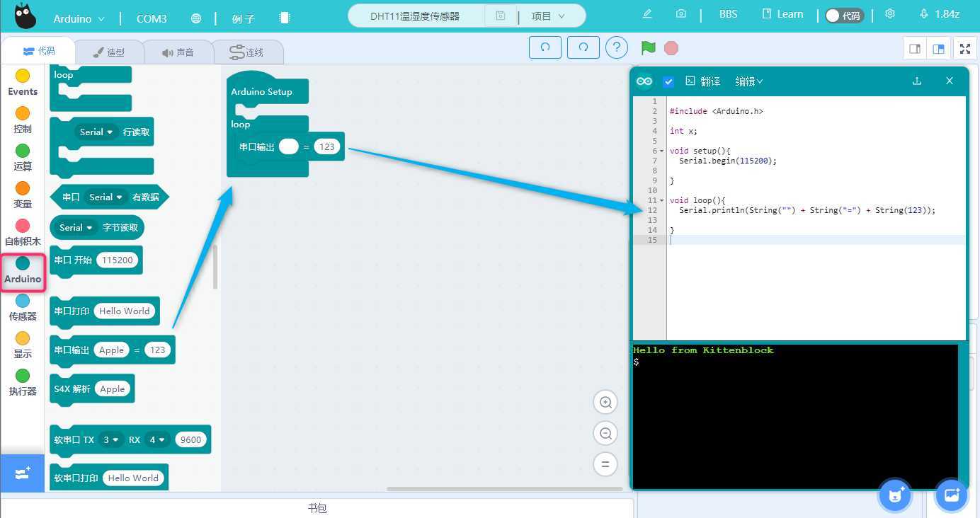980x518 pixels.
Task: Click the 115200 baud rate field
Action: coord(118,260)
